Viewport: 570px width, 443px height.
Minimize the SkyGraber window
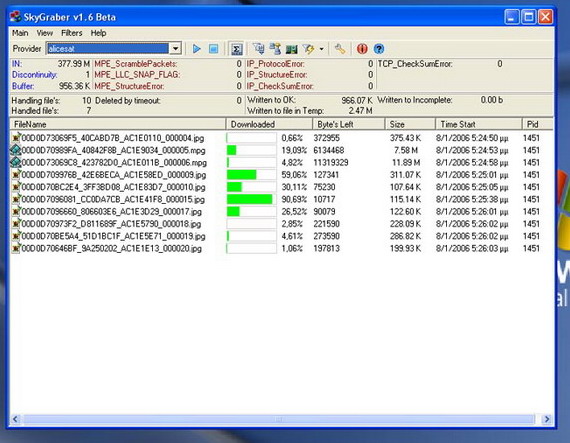click(511, 17)
